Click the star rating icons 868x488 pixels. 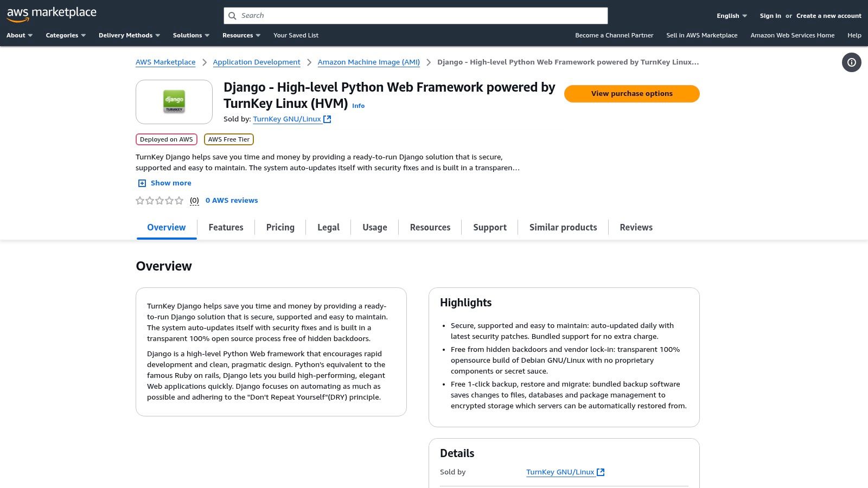pos(159,201)
